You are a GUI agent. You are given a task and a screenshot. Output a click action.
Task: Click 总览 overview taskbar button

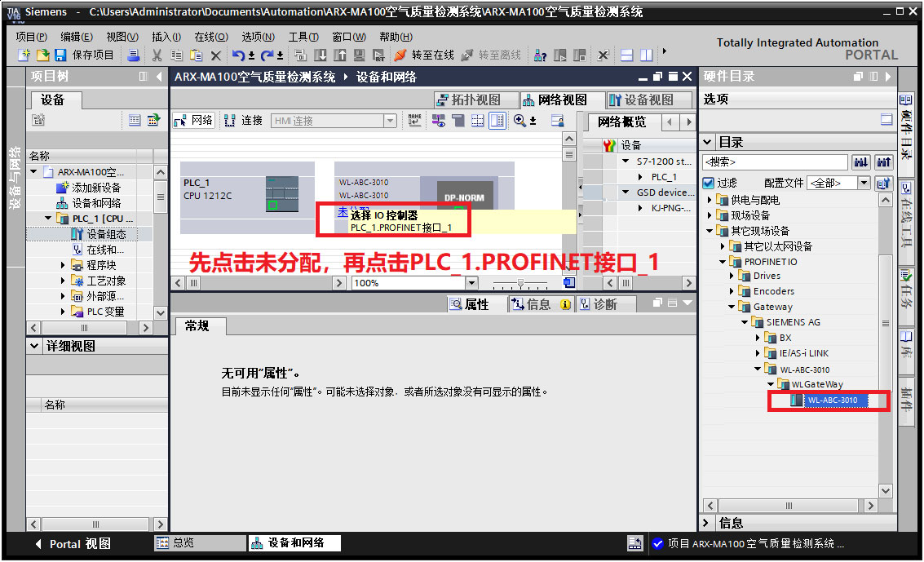(x=200, y=542)
